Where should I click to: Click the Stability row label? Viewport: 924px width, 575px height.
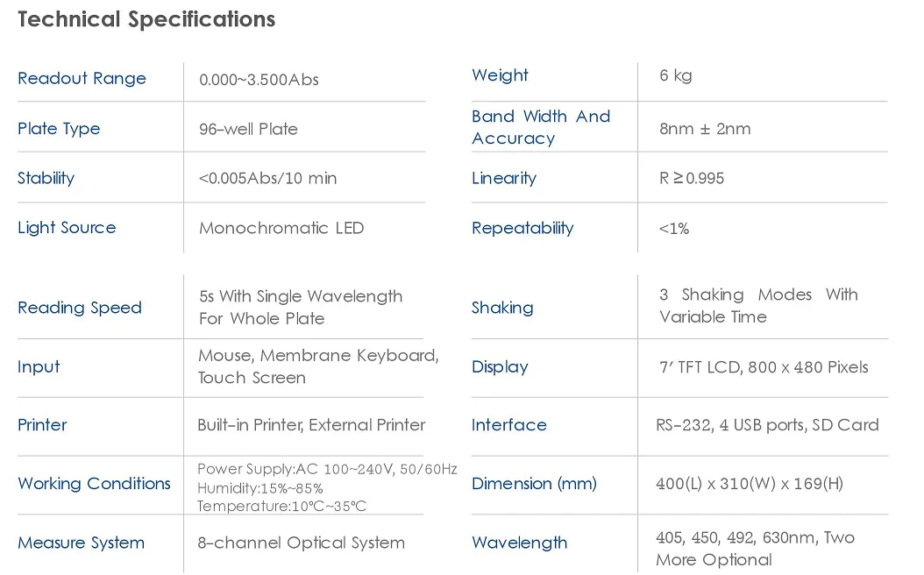click(x=46, y=178)
